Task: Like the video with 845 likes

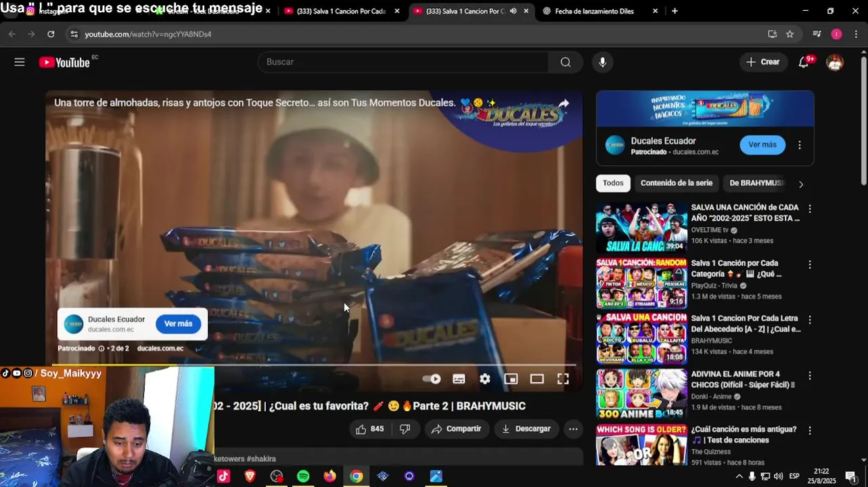Action: (x=369, y=429)
